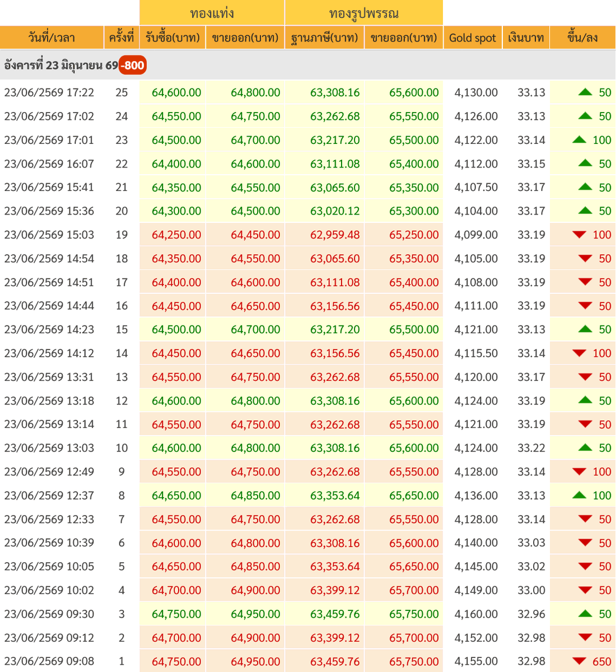This screenshot has width=616, height=672.
Task: Click timestamp 23/06/2569 10:05
Action: [49, 566]
